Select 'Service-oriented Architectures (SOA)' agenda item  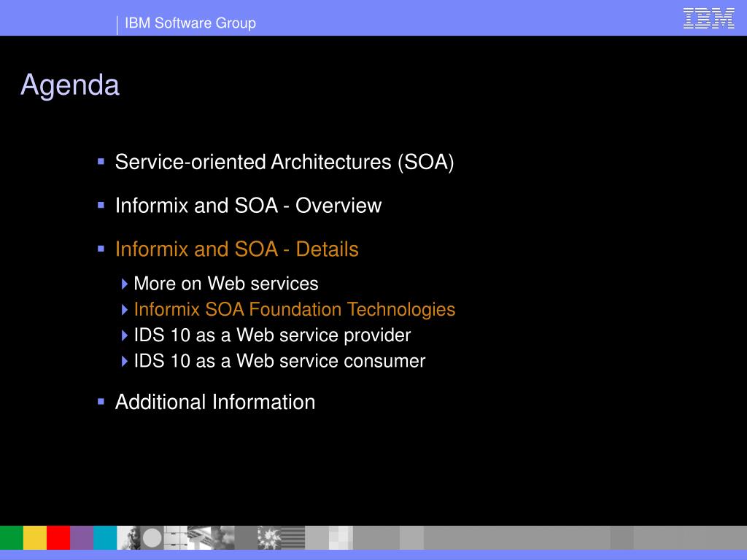(x=284, y=162)
